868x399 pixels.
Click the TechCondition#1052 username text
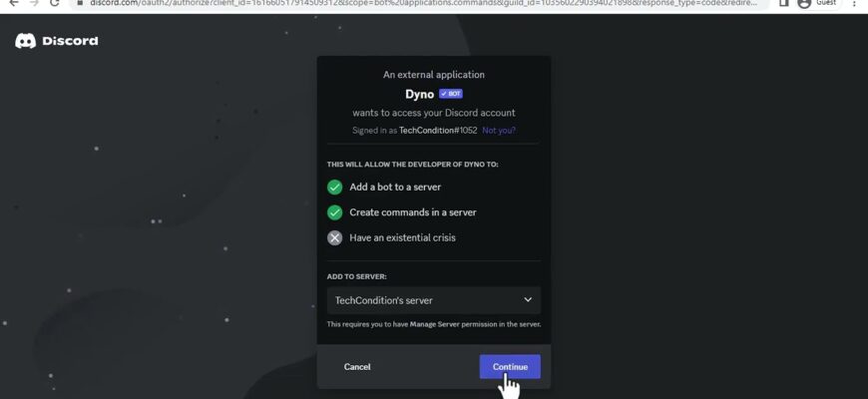click(x=438, y=131)
